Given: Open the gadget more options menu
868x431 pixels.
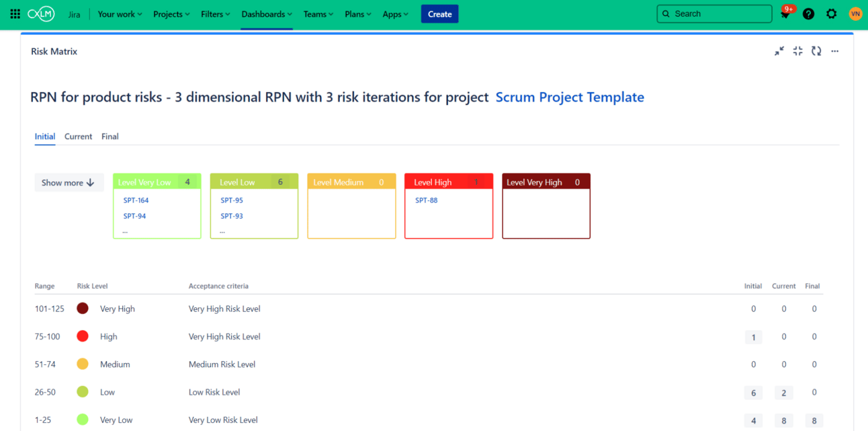Looking at the screenshot, I should [835, 51].
